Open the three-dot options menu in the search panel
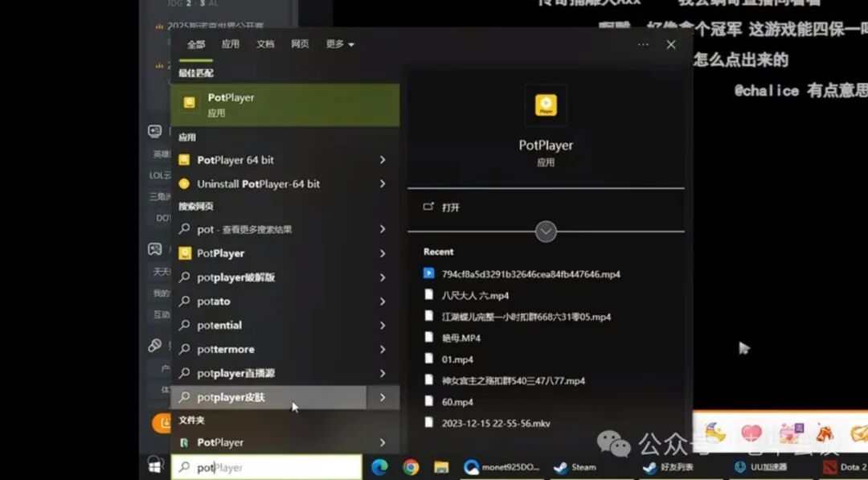Viewport: 868px width, 480px height. (x=643, y=44)
